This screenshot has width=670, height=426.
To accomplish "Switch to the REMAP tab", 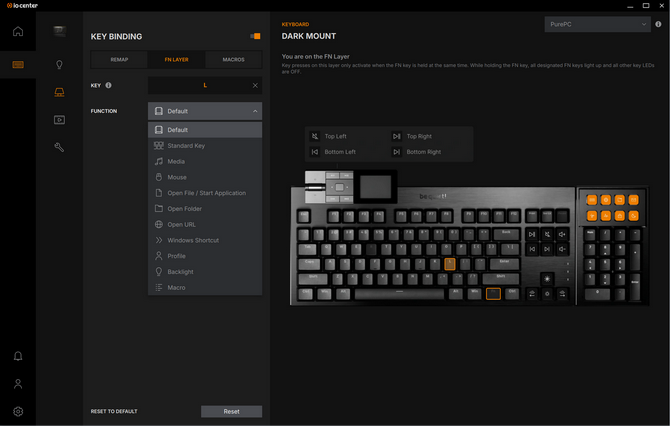I will click(119, 59).
